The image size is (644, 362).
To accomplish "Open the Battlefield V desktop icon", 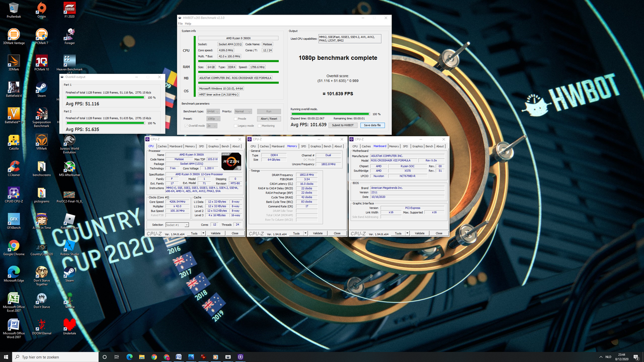I will 14,115.
